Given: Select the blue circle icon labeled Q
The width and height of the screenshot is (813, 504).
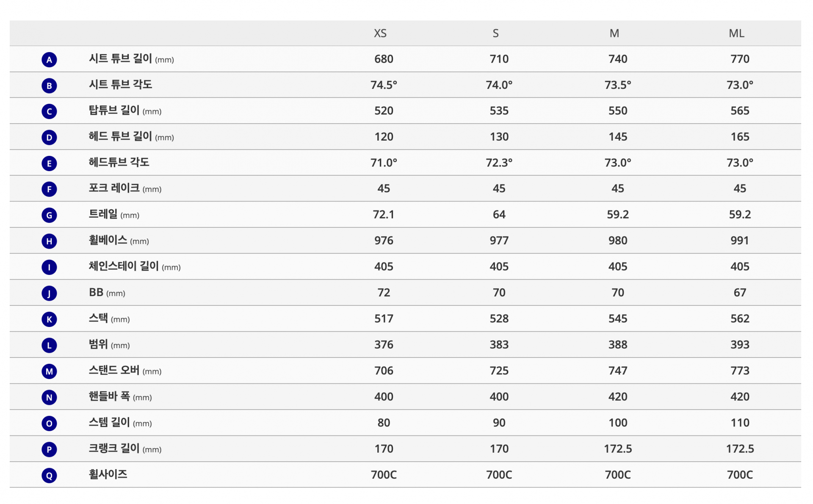Looking at the screenshot, I should pos(49,476).
